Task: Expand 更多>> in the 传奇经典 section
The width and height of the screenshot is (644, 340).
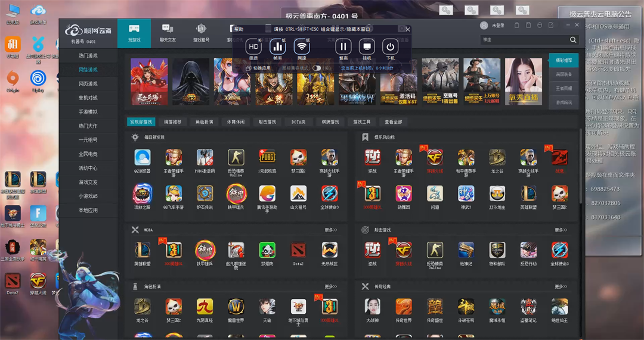Action: pyautogui.click(x=561, y=286)
